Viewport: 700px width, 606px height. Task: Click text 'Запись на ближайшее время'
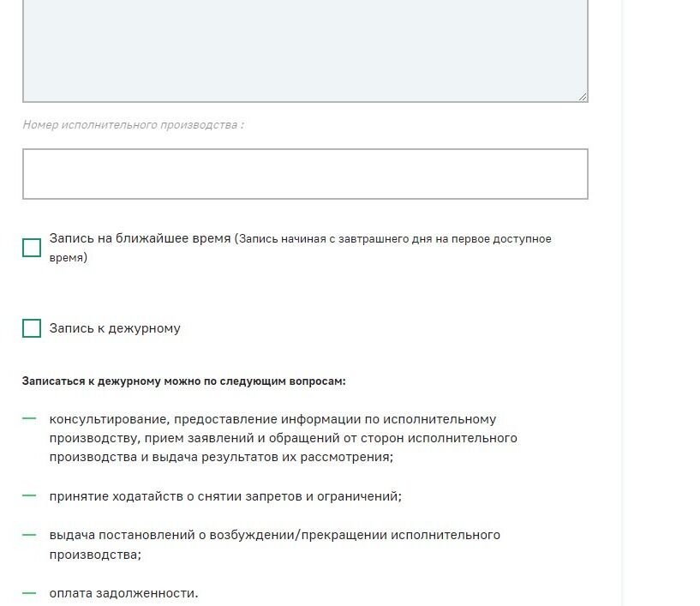[140, 238]
